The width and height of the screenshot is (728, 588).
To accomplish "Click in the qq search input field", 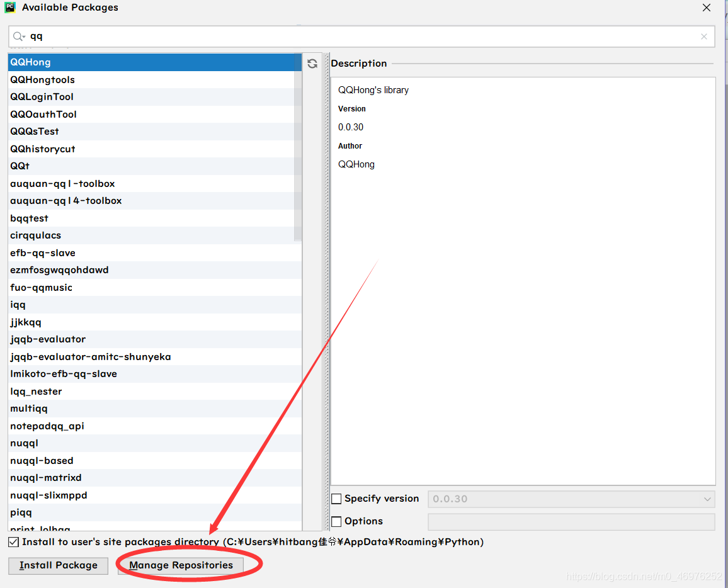I will coord(362,36).
